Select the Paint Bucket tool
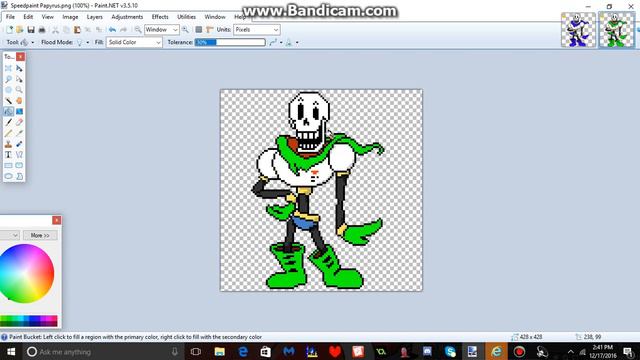Image resolution: width=640 pixels, height=360 pixels. 8,111
